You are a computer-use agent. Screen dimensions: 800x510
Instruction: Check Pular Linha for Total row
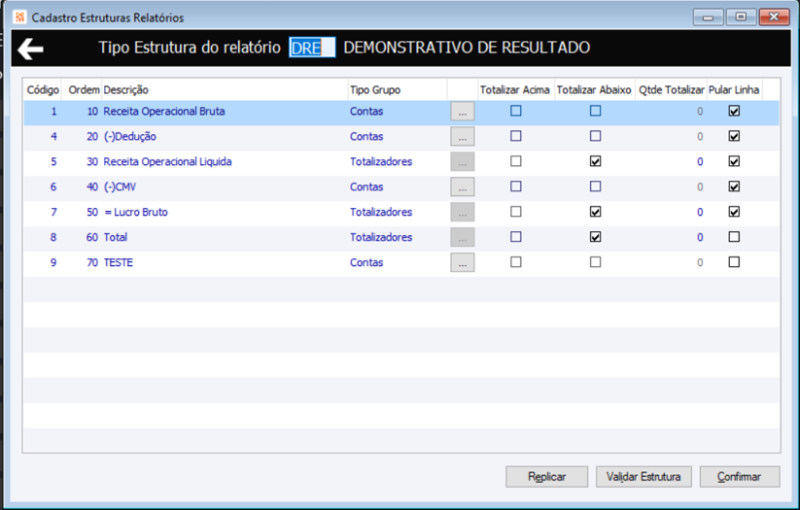coord(734,237)
